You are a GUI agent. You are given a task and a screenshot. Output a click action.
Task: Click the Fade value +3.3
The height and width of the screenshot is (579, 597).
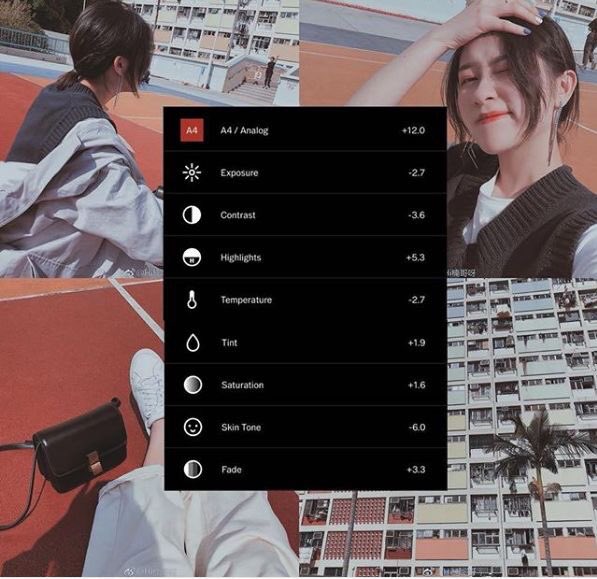pos(416,469)
